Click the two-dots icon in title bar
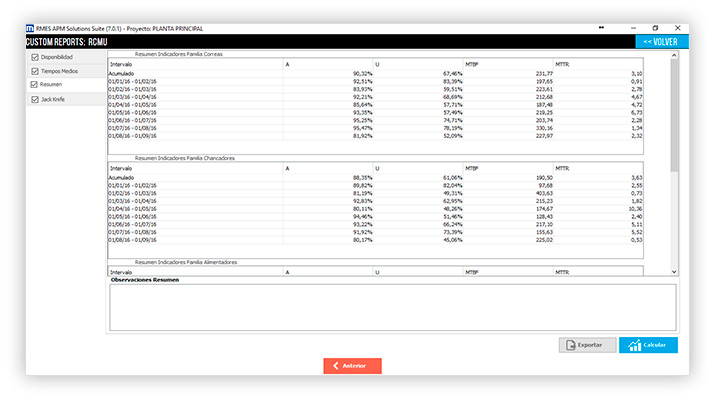The height and width of the screenshot is (399, 716). click(x=601, y=28)
